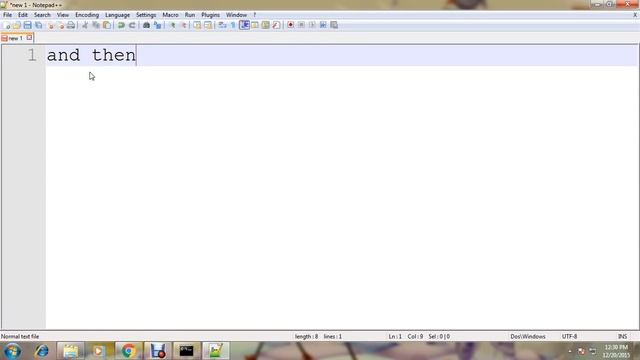The height and width of the screenshot is (360, 640).
Task: Toggle Word wrap in the toolbar
Action: click(222, 25)
